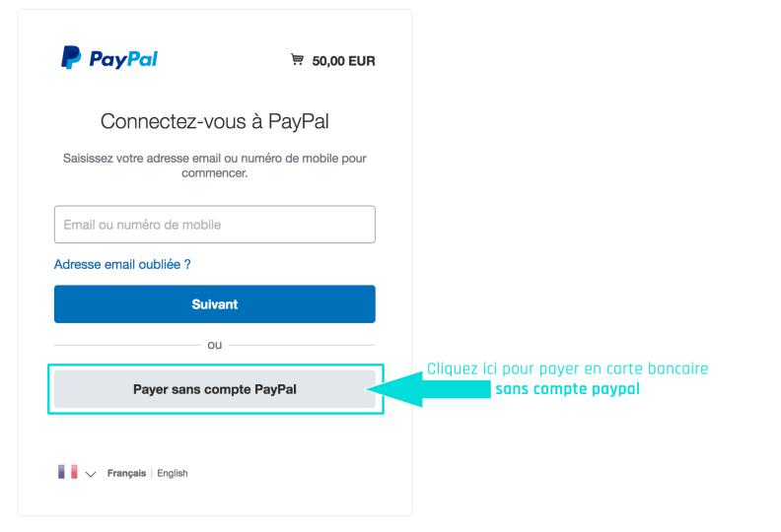Image resolution: width=781 pixels, height=532 pixels.
Task: Click the question mark ending the forgotten-email link
Action: pos(187,264)
